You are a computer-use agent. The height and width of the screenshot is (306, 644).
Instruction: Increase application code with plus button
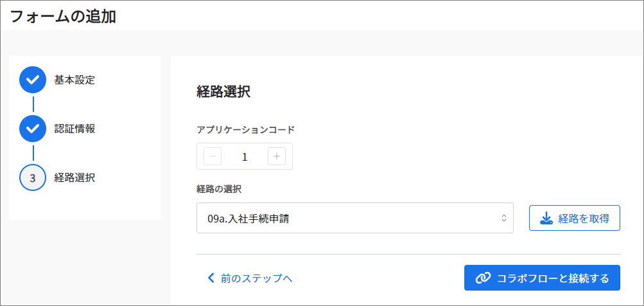(x=277, y=156)
